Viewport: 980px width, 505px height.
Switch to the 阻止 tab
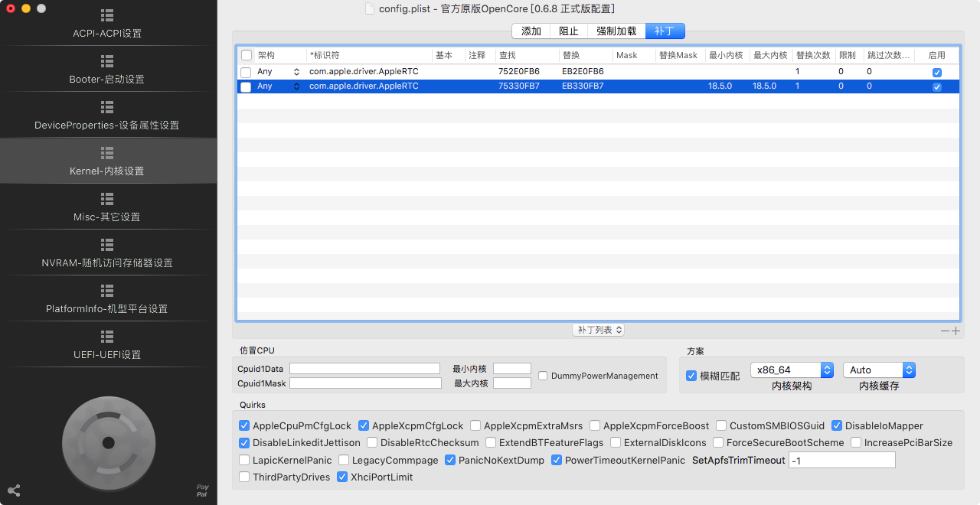[569, 31]
